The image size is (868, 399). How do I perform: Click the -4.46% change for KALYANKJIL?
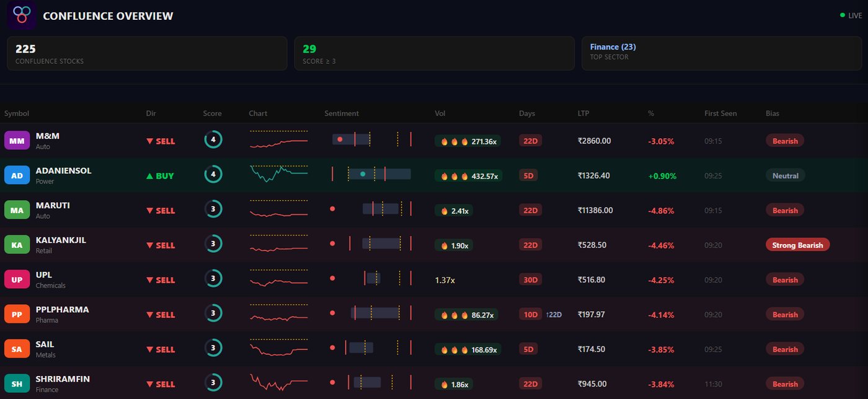[661, 245]
